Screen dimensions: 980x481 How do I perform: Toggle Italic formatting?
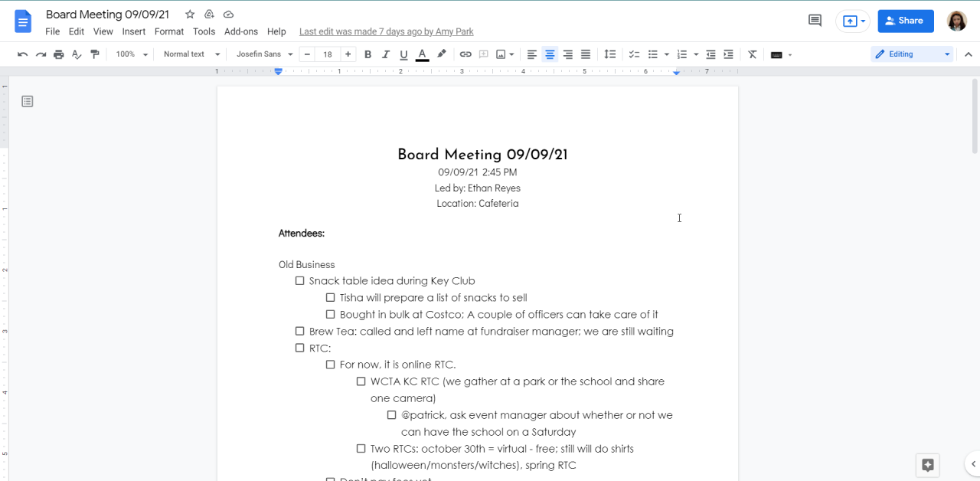pyautogui.click(x=386, y=54)
